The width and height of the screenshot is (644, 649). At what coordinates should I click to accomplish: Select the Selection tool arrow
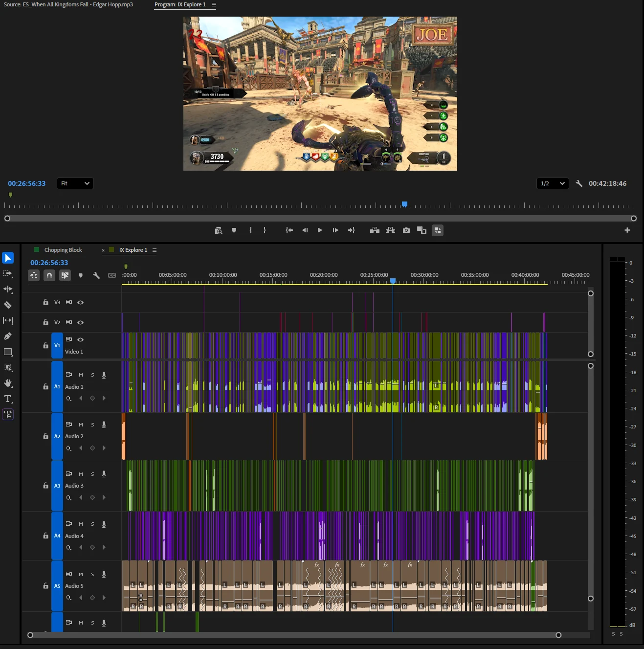pyautogui.click(x=8, y=258)
